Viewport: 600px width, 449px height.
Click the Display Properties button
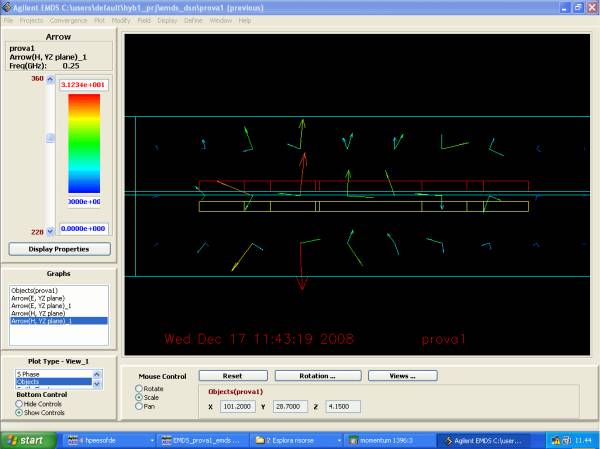60,249
